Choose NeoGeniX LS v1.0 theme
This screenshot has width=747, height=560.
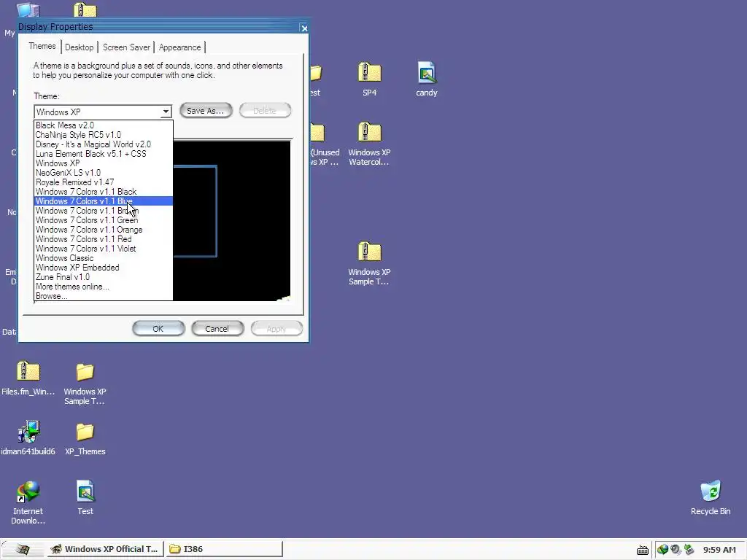tap(104, 173)
